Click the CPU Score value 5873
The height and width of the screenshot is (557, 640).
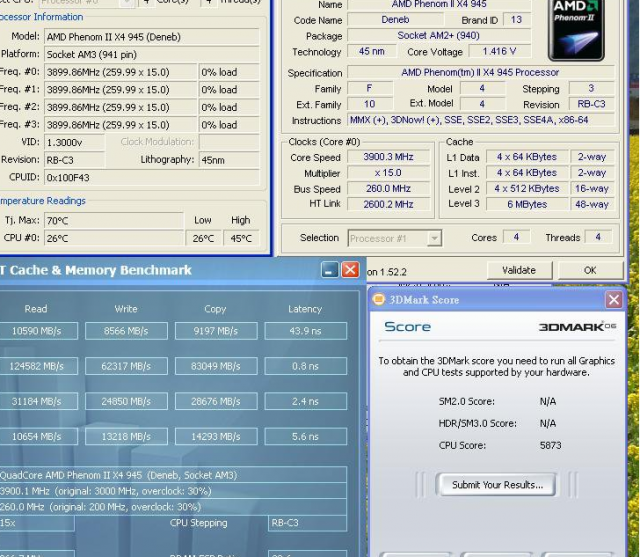[550, 445]
